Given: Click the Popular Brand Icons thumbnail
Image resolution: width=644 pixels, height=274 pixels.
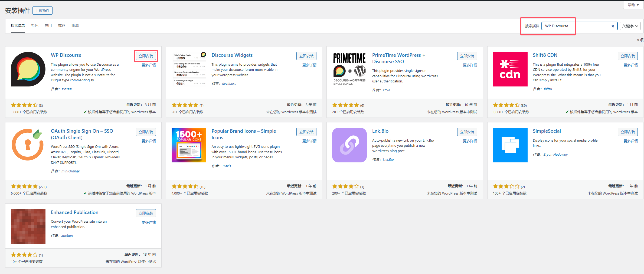Looking at the screenshot, I should pyautogui.click(x=189, y=145).
